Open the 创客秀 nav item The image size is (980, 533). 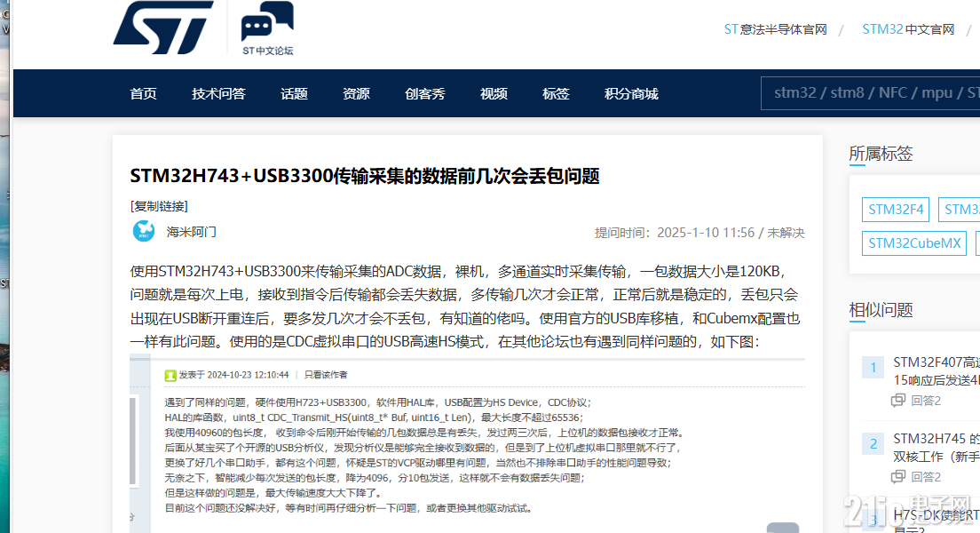(425, 94)
